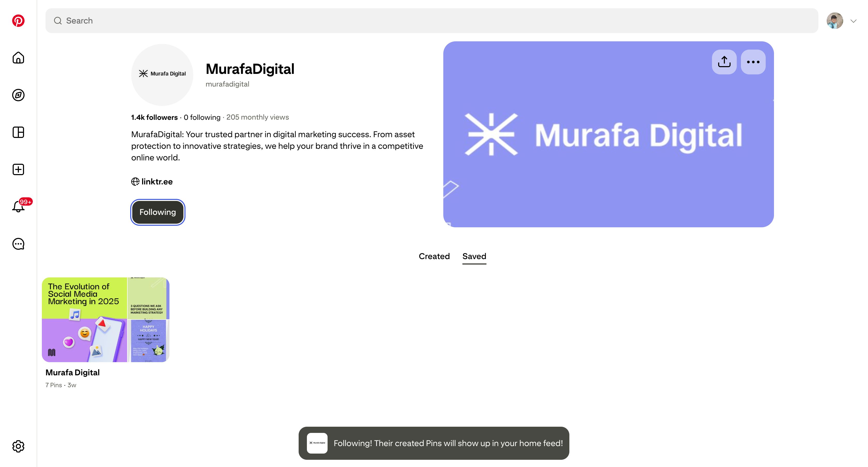Viewport: 868px width, 467px height.
Task: Click into the Search field
Action: coord(431,21)
